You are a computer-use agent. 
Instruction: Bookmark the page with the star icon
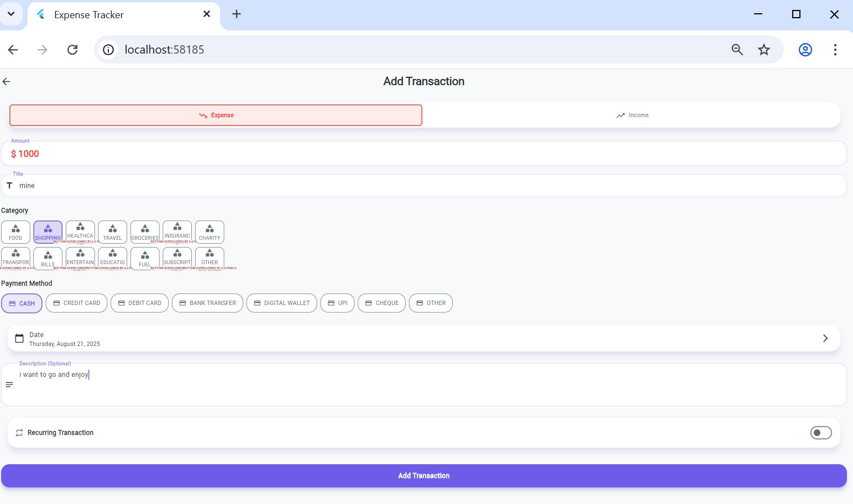(764, 49)
